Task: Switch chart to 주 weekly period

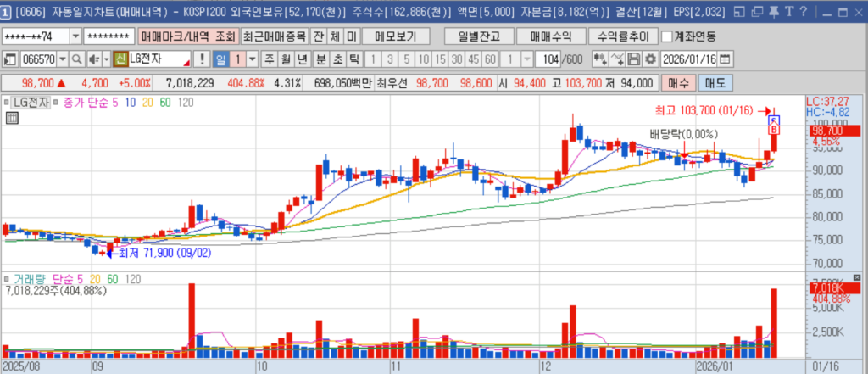Action: click(269, 59)
